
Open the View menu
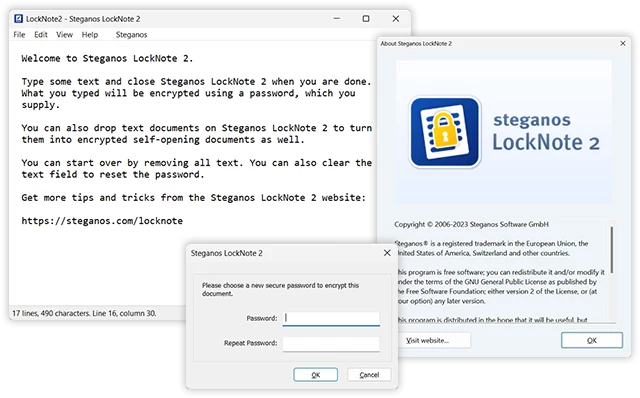click(x=64, y=35)
